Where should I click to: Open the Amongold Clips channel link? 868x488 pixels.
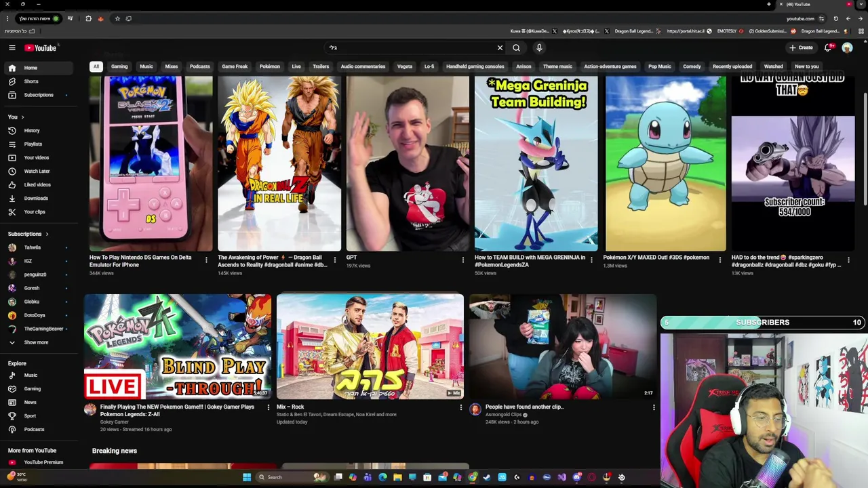(x=504, y=415)
